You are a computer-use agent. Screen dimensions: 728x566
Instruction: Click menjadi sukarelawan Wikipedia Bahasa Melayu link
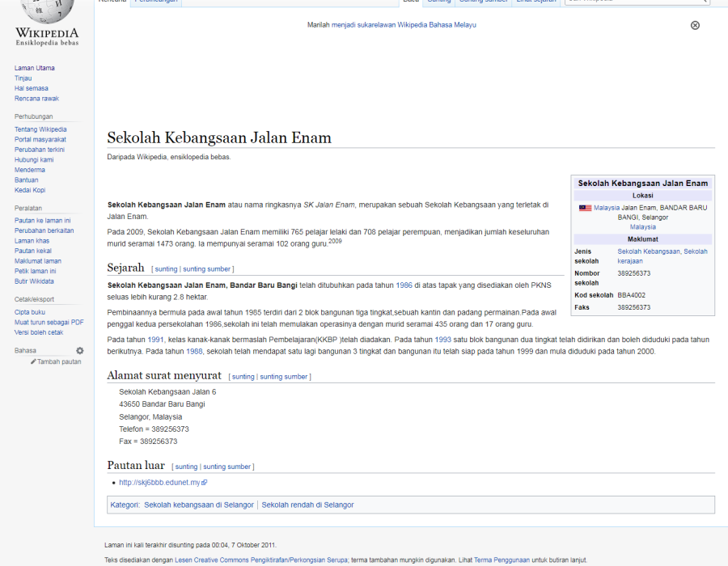(x=404, y=25)
